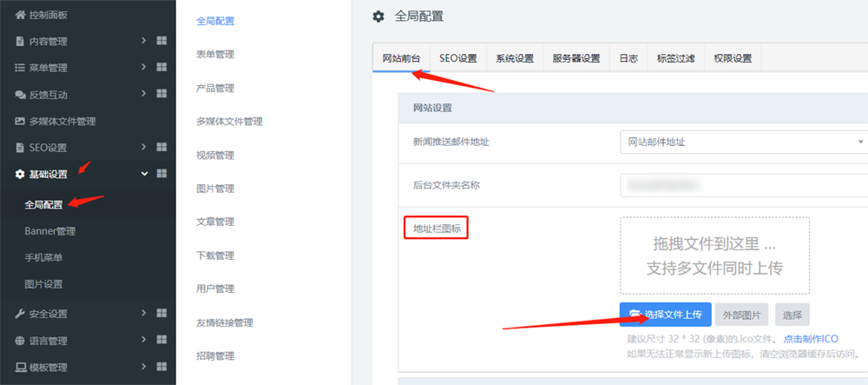Click the grid icon beside 内容管理

coord(161,41)
